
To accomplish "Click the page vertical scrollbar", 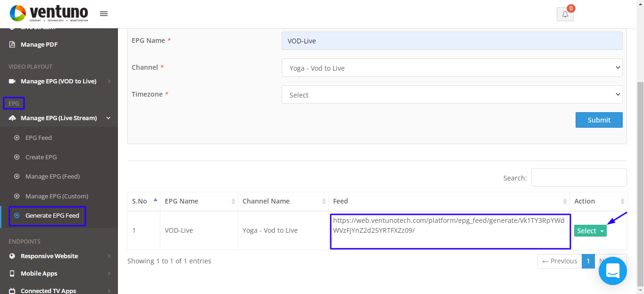I will coord(640,184).
